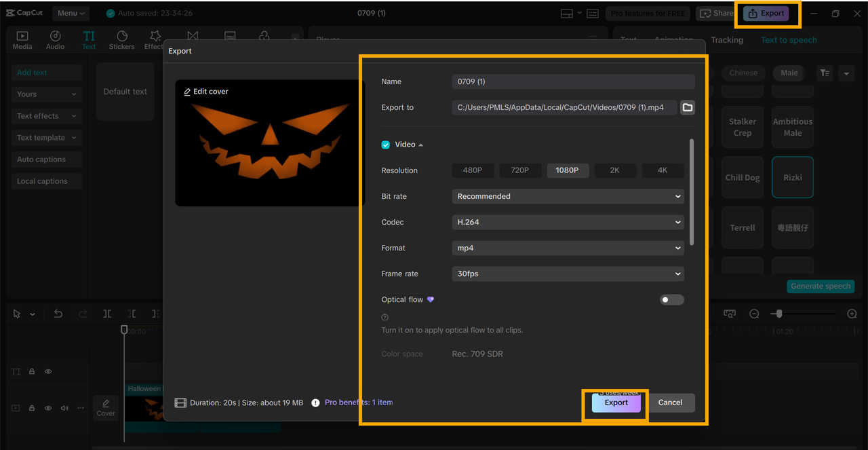The height and width of the screenshot is (450, 868).
Task: Browse for export folder location
Action: click(x=688, y=107)
